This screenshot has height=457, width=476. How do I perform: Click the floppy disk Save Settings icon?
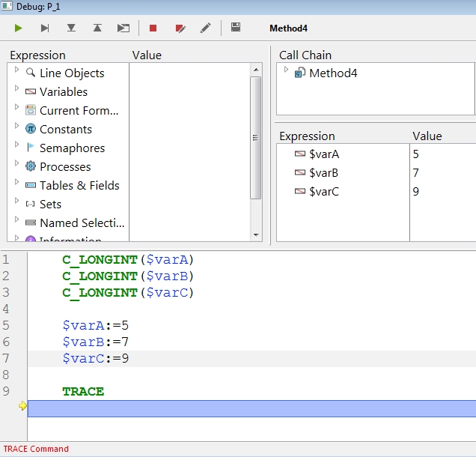point(236,28)
